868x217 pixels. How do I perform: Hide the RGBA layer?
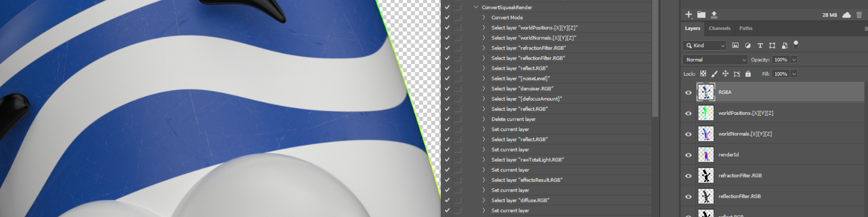coord(688,93)
